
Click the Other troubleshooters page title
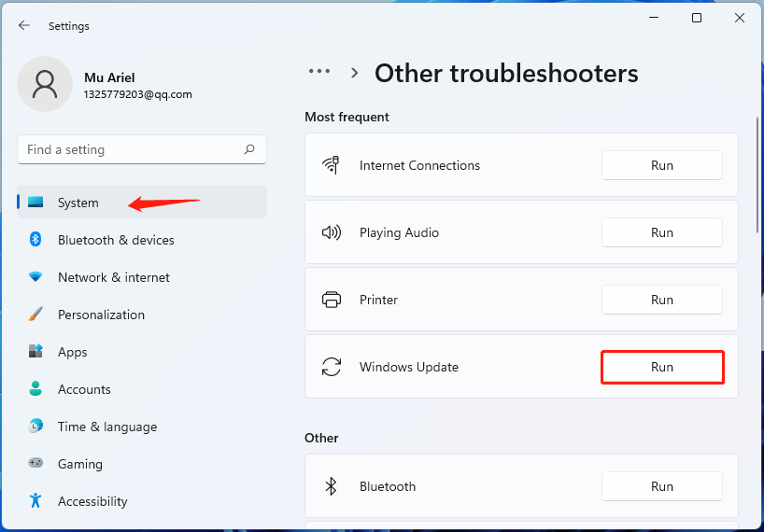pos(506,73)
